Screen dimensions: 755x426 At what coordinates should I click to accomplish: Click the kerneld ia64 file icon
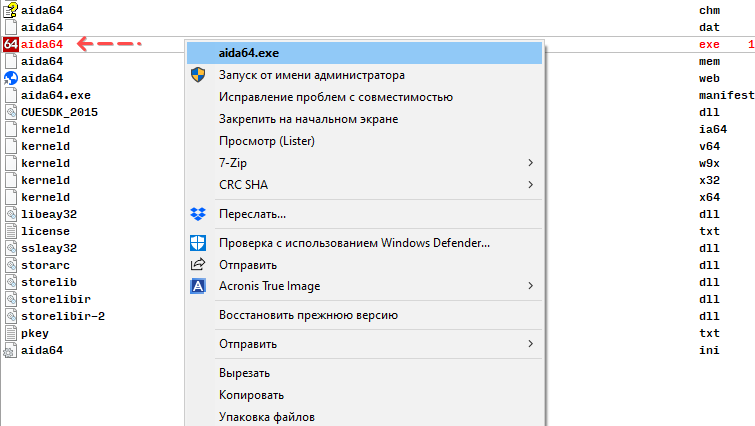11,129
